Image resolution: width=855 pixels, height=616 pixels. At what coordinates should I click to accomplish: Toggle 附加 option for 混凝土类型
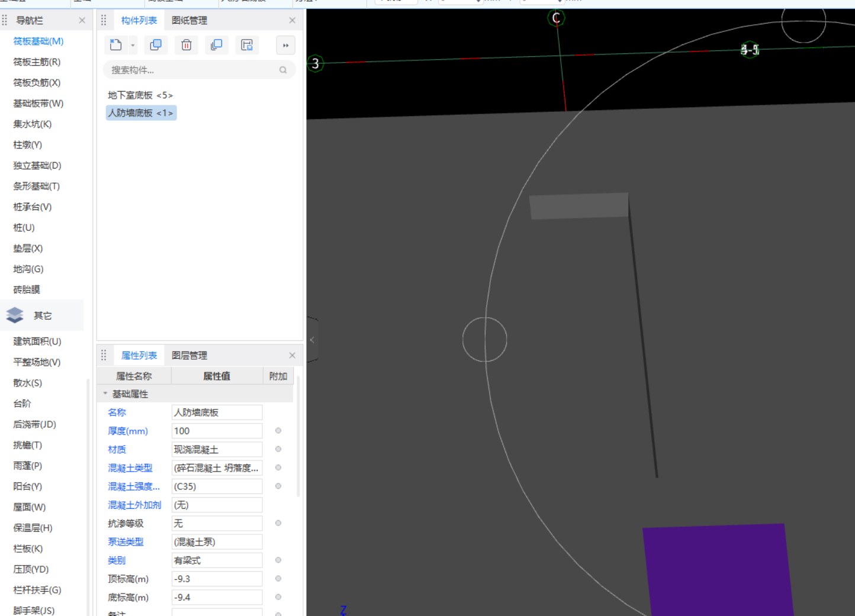(278, 467)
